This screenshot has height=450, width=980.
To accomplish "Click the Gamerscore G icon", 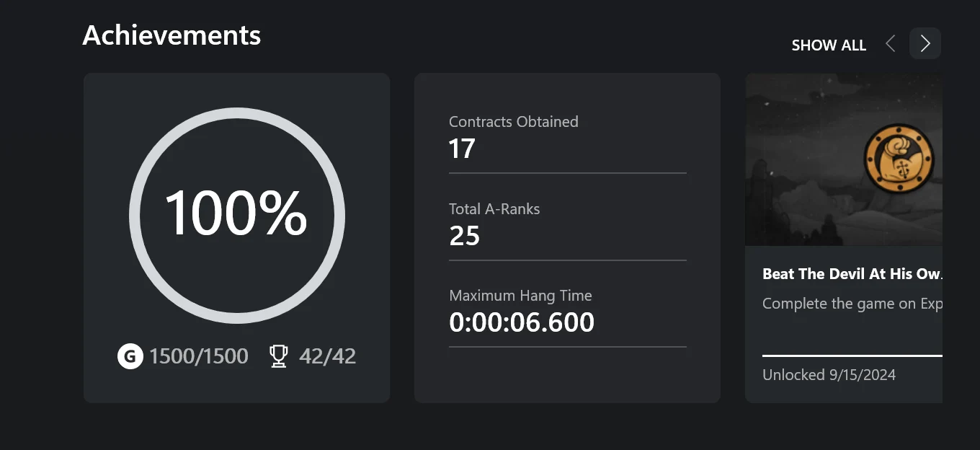I will 130,356.
